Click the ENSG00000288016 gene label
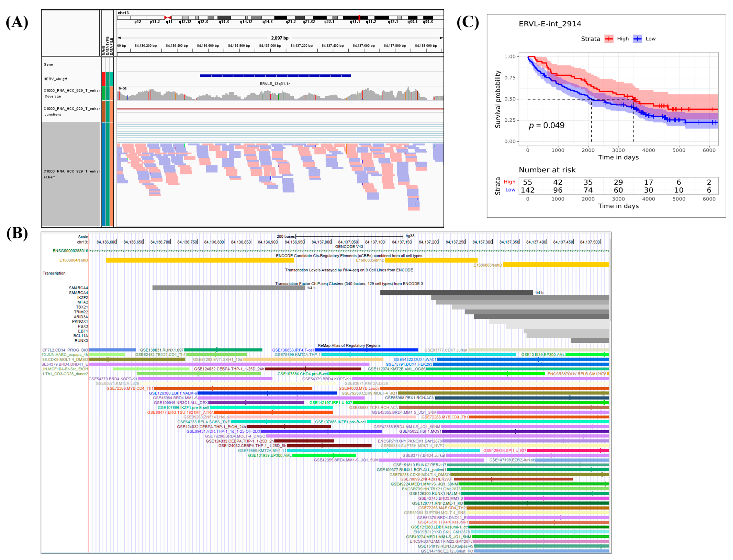The image size is (733, 560). coord(70,251)
